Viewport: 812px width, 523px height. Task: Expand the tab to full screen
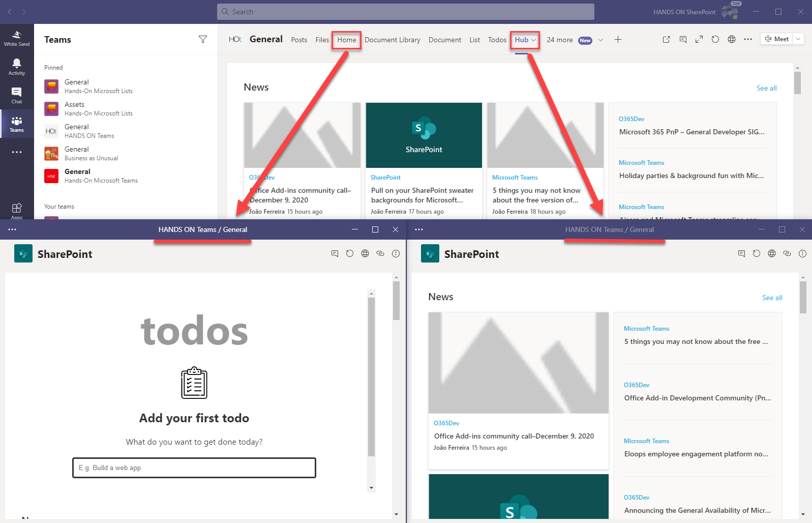pyautogui.click(x=699, y=39)
